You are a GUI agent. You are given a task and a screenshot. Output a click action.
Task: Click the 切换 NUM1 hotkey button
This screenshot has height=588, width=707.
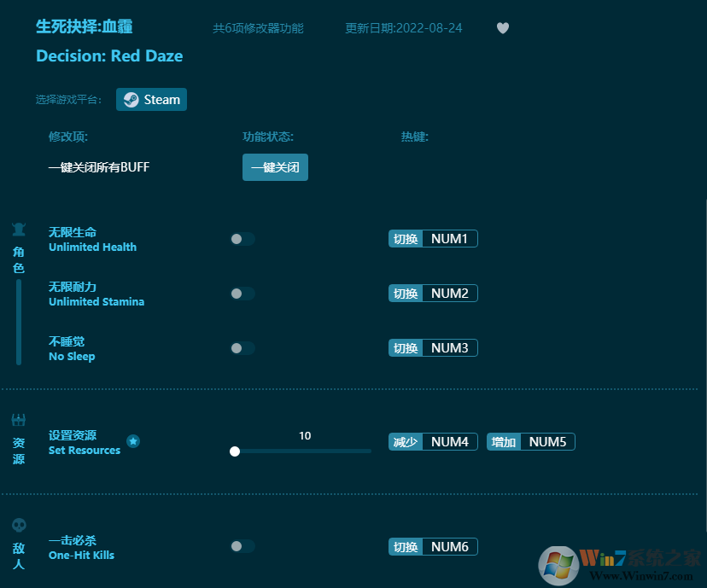click(x=432, y=238)
